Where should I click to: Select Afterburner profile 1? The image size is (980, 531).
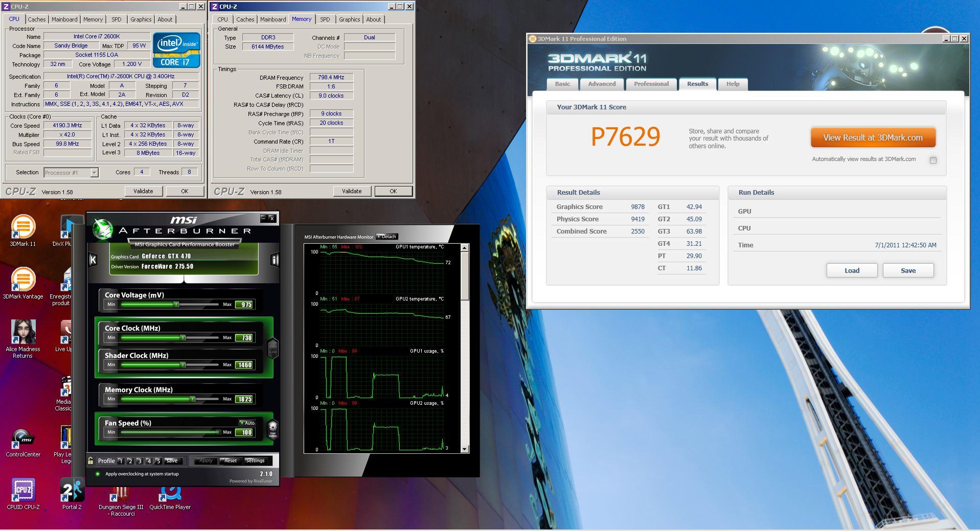tap(121, 460)
